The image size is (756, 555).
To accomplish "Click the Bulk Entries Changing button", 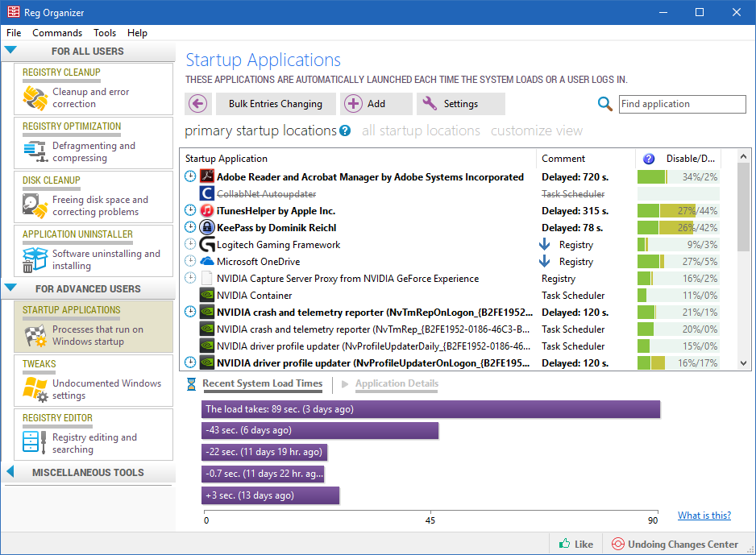I will pos(275,104).
